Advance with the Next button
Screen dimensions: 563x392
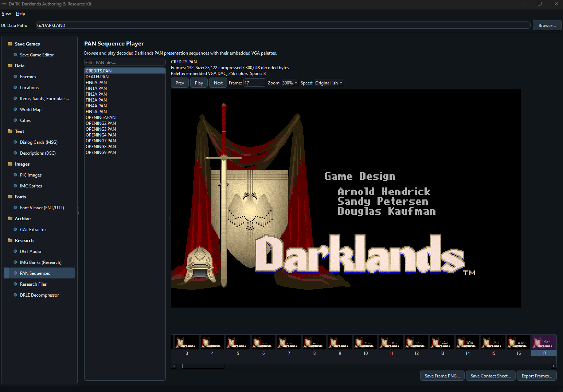pyautogui.click(x=218, y=83)
